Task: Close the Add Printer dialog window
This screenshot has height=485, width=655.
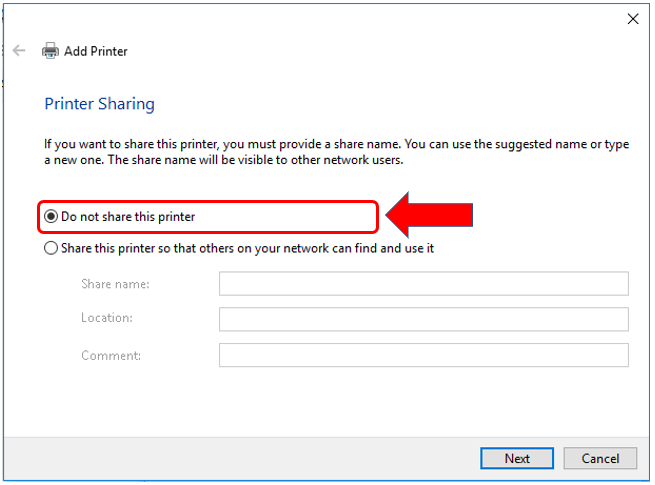Action: 632,18
